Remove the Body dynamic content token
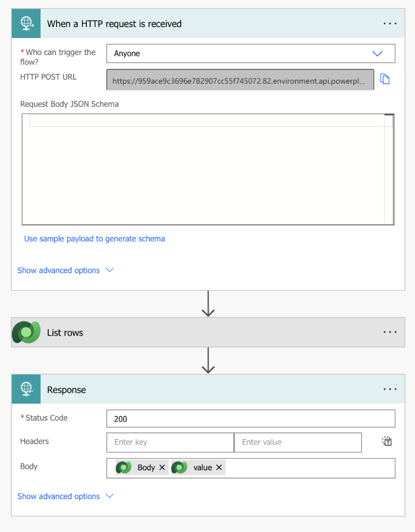 click(162, 467)
